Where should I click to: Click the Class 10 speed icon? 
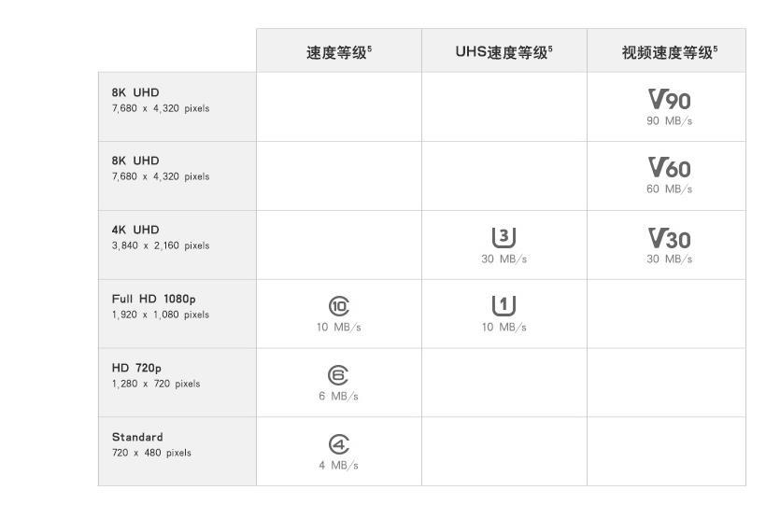[x=339, y=306]
